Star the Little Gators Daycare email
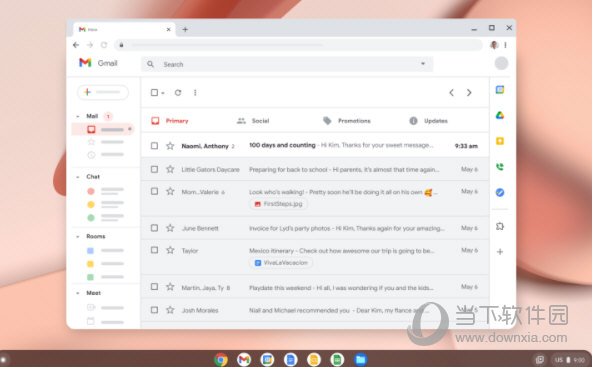Screen dimensions: 592x367 pyautogui.click(x=170, y=169)
